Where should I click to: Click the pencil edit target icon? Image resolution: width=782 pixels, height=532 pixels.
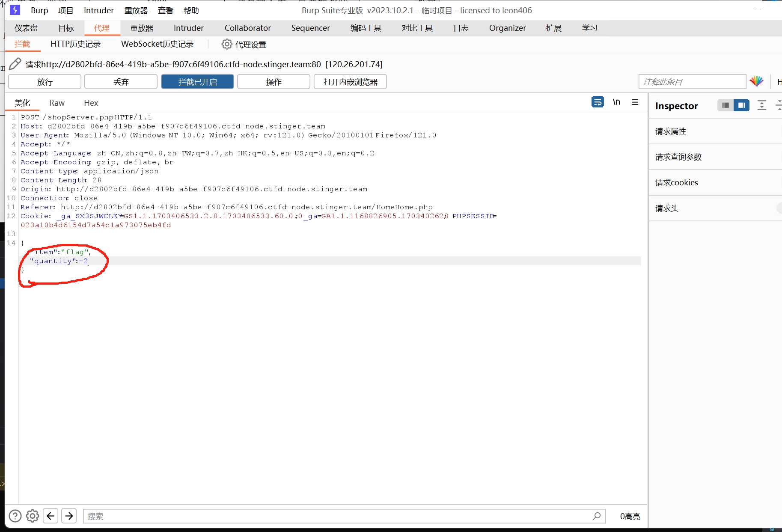click(15, 64)
